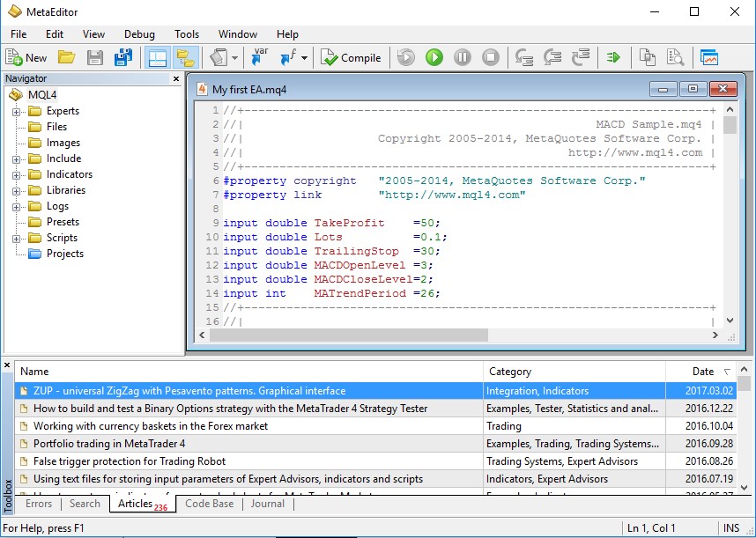This screenshot has width=756, height=538.
Task: Open the trading terminal icon in toolbar
Action: tap(709, 58)
